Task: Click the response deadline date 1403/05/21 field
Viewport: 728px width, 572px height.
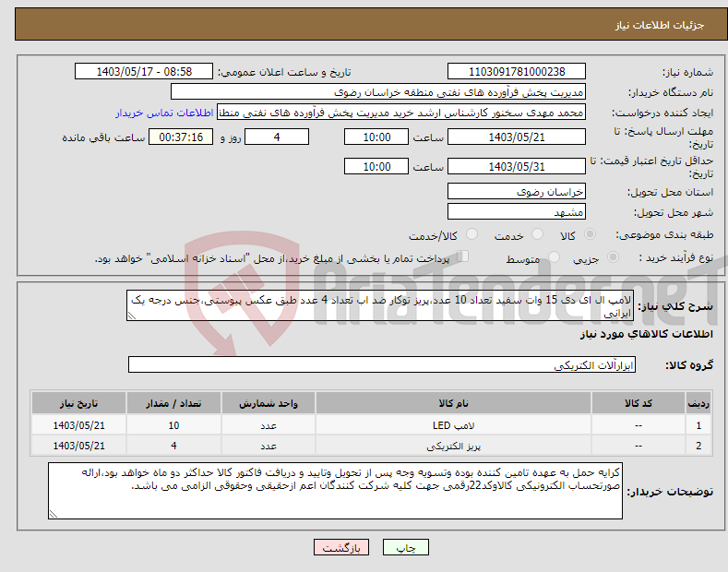Action: point(517,137)
